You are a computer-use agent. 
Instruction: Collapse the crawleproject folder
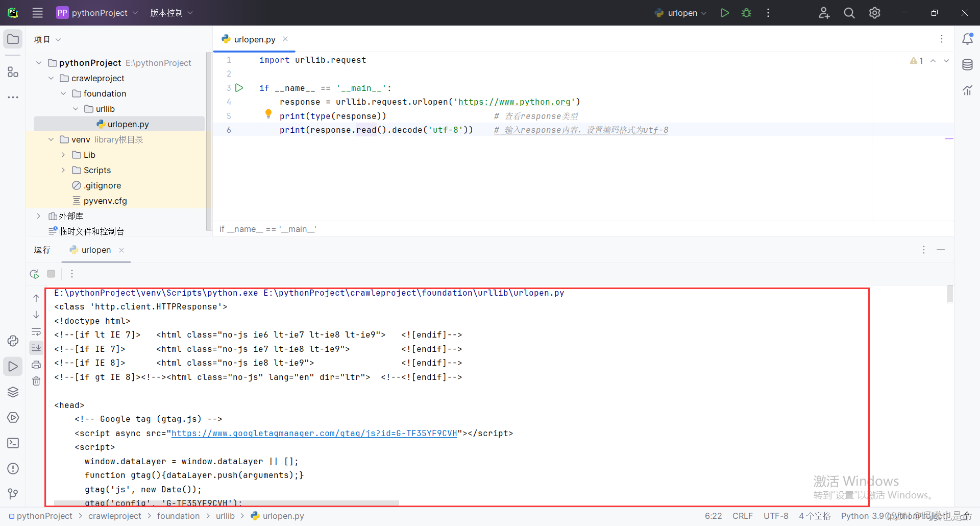click(x=51, y=78)
